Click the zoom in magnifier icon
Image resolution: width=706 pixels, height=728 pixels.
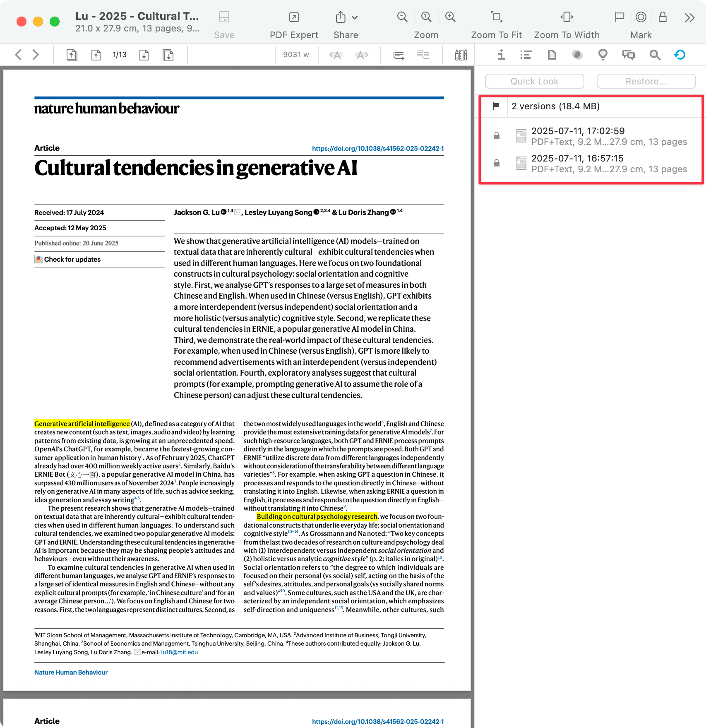click(x=450, y=17)
